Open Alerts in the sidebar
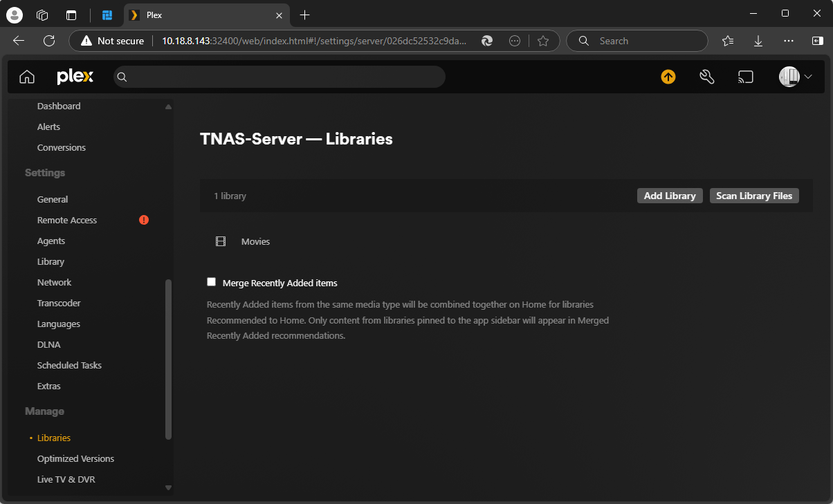Viewport: 833px width, 504px height. (x=48, y=127)
